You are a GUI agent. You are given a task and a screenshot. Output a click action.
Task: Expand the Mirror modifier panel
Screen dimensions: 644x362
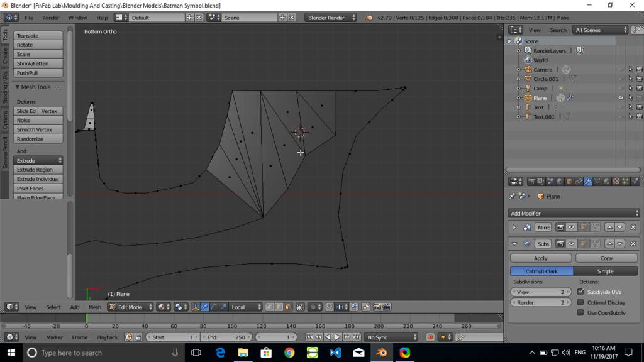(x=514, y=228)
